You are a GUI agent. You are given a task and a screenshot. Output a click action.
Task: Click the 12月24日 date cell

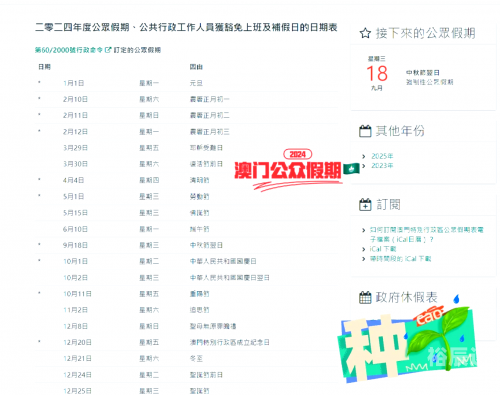point(77,375)
